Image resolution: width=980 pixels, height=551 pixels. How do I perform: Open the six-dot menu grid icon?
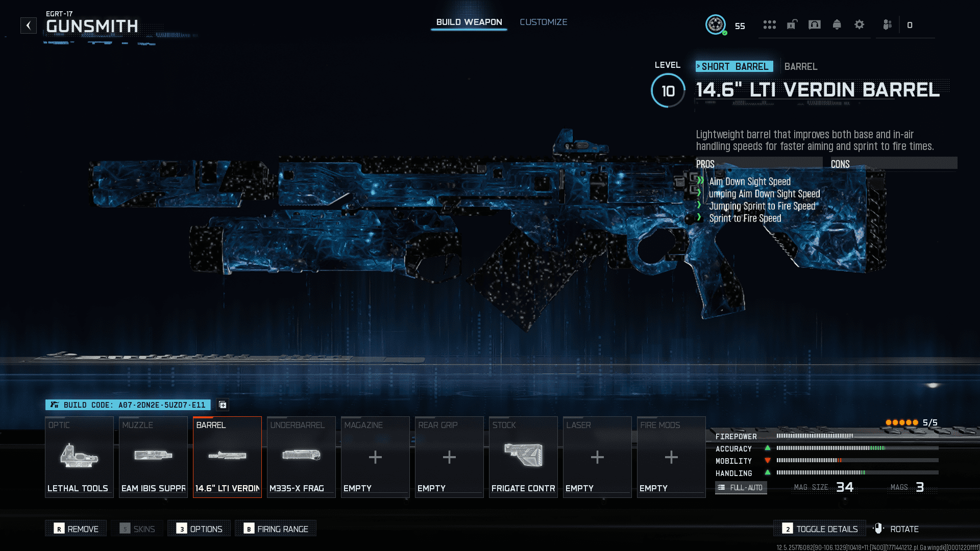(x=769, y=24)
